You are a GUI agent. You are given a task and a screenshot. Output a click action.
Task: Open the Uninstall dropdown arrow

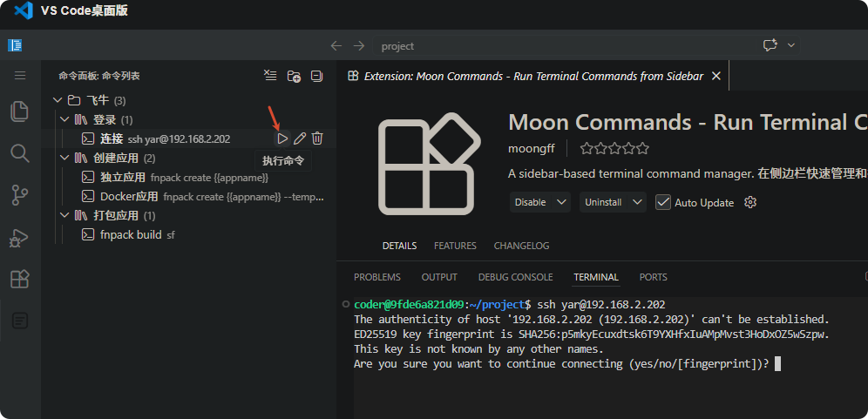tap(637, 202)
